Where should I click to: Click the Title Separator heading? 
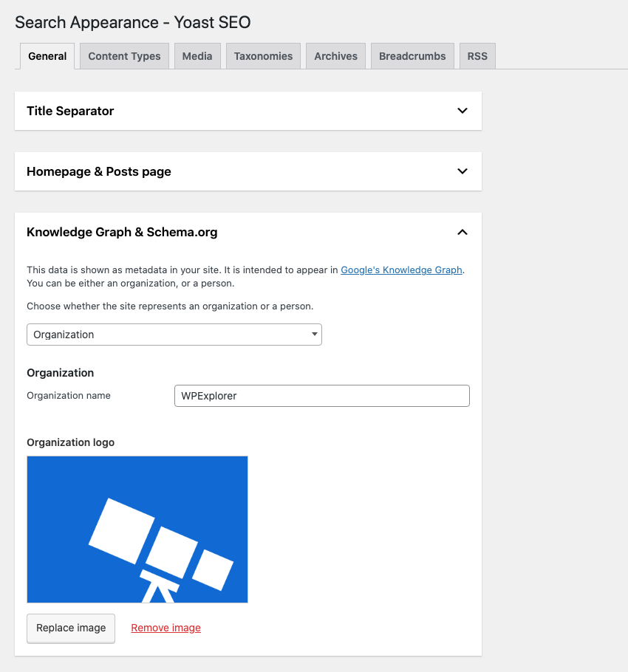pos(70,111)
